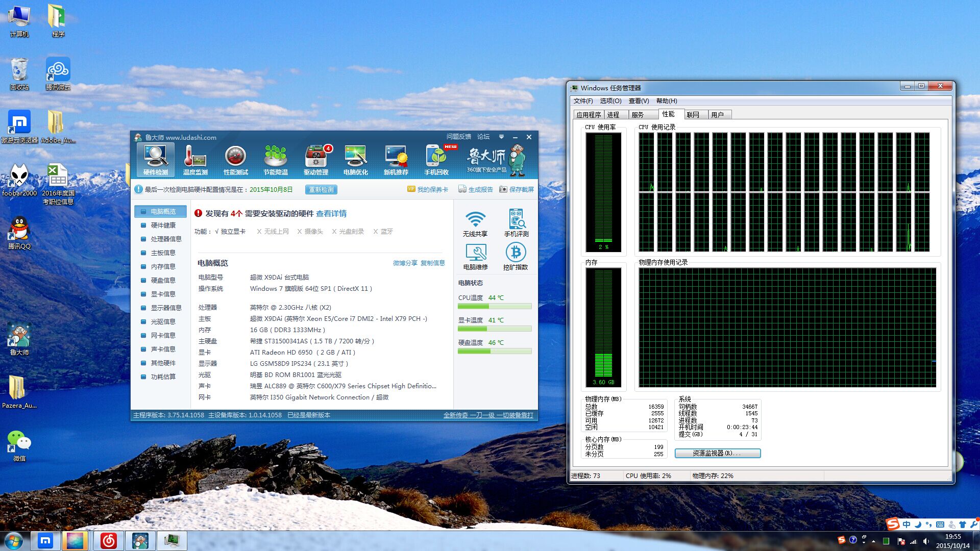Select 显示器信息 in sidebar

tap(160, 308)
